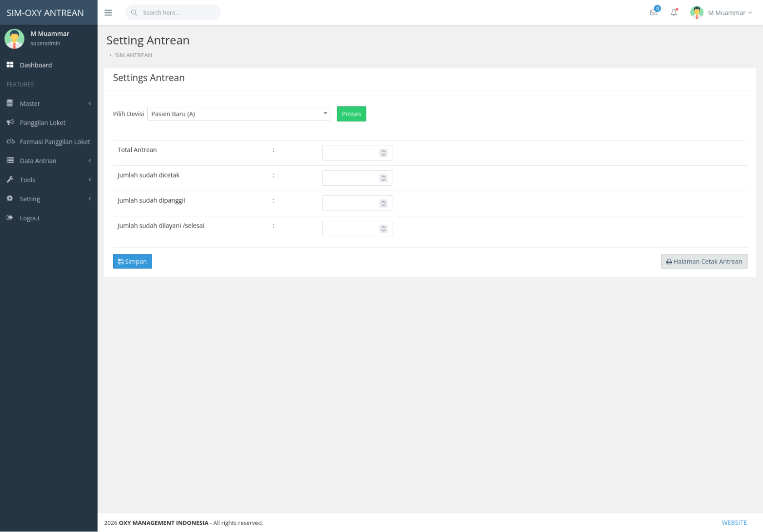Click the Tools wrench icon

tap(10, 180)
